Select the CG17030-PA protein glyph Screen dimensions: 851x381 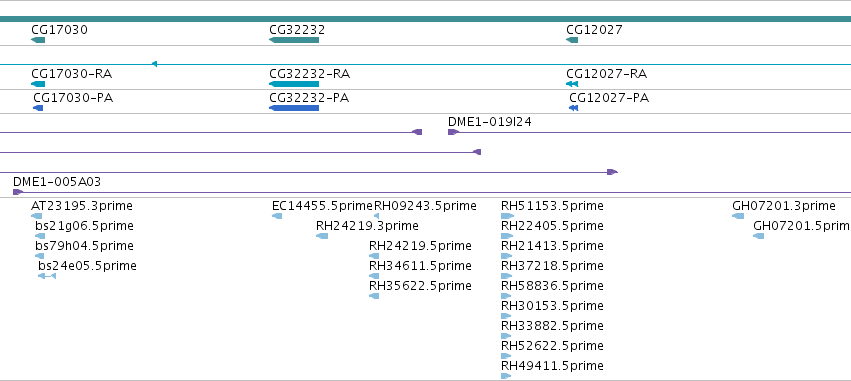click(38, 108)
